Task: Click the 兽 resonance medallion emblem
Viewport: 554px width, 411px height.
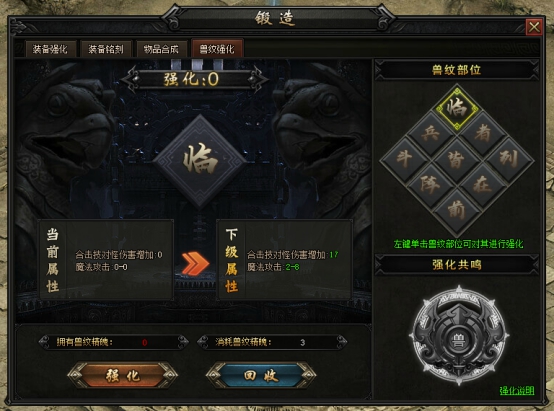Action: [x=459, y=335]
